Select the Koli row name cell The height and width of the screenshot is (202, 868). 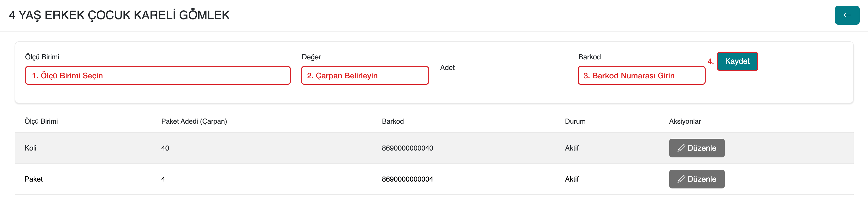pyautogui.click(x=30, y=148)
